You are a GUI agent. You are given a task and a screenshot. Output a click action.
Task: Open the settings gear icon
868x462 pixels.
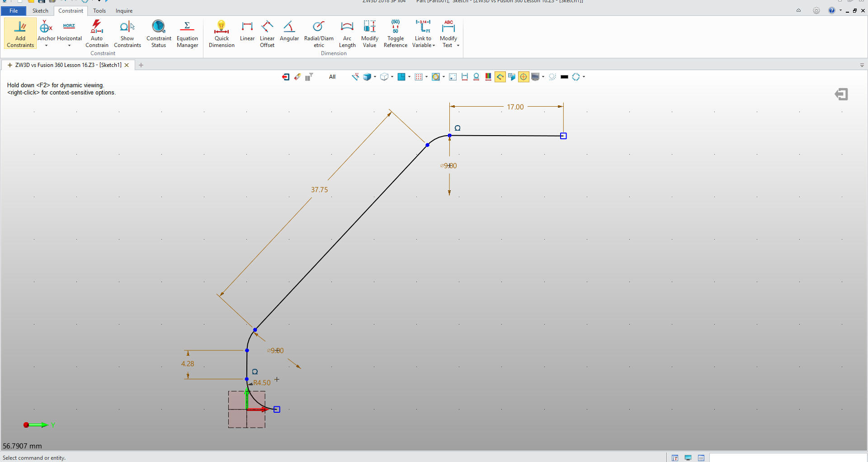(816, 10)
